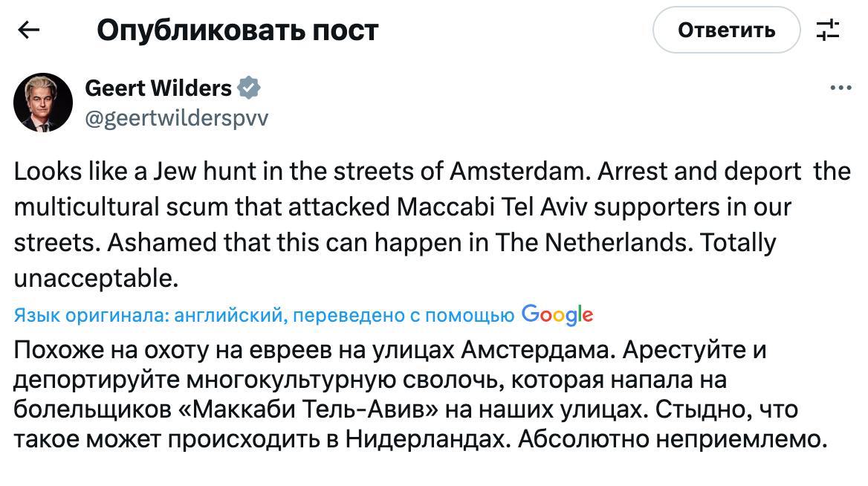868x486 pixels.
Task: Click the Опубликовать пост header title
Action: [x=237, y=30]
